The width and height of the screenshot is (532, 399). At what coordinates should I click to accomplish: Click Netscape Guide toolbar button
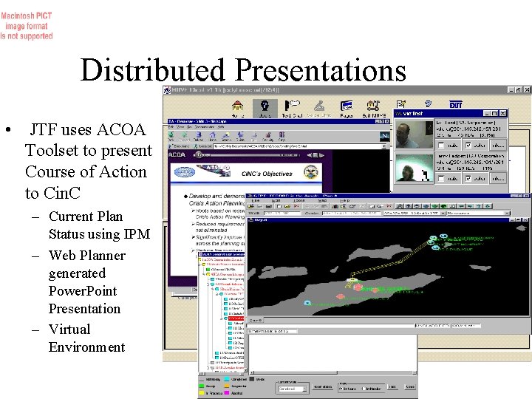click(x=240, y=137)
